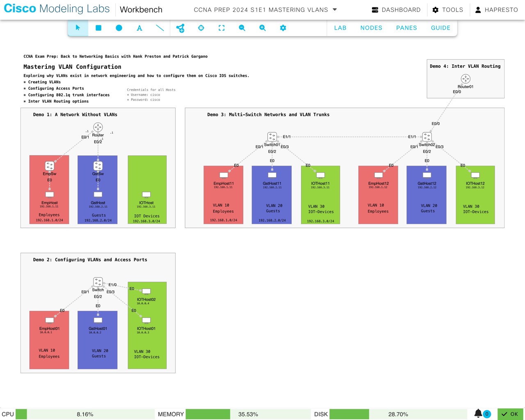Open the HAPRESTO user menu
The height and width of the screenshot is (420, 525).
(496, 10)
